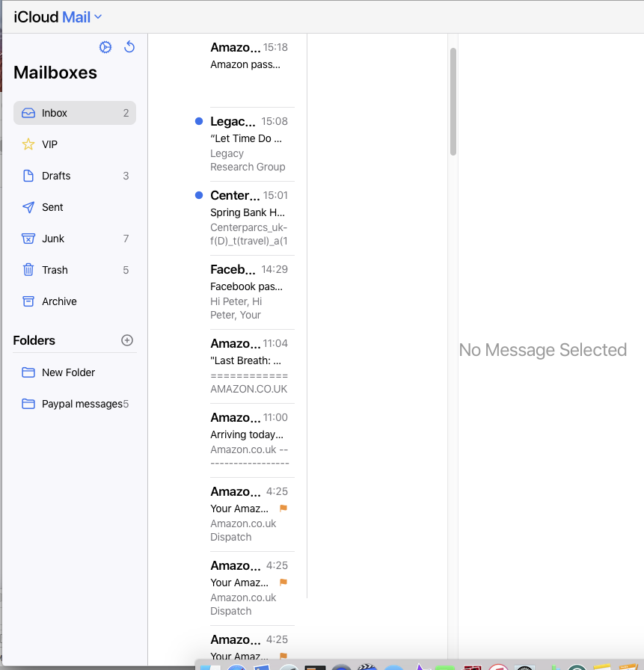644x670 pixels.
Task: Click the Drafts count 3
Action: click(126, 176)
